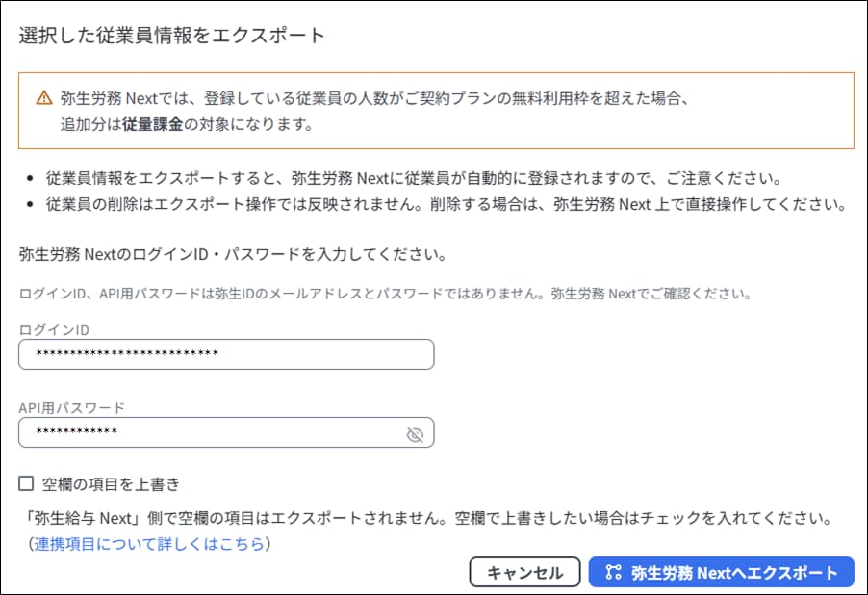Open the 連携項目について詳しくはこちら link
Image resolution: width=868 pixels, height=595 pixels.
pos(148,544)
